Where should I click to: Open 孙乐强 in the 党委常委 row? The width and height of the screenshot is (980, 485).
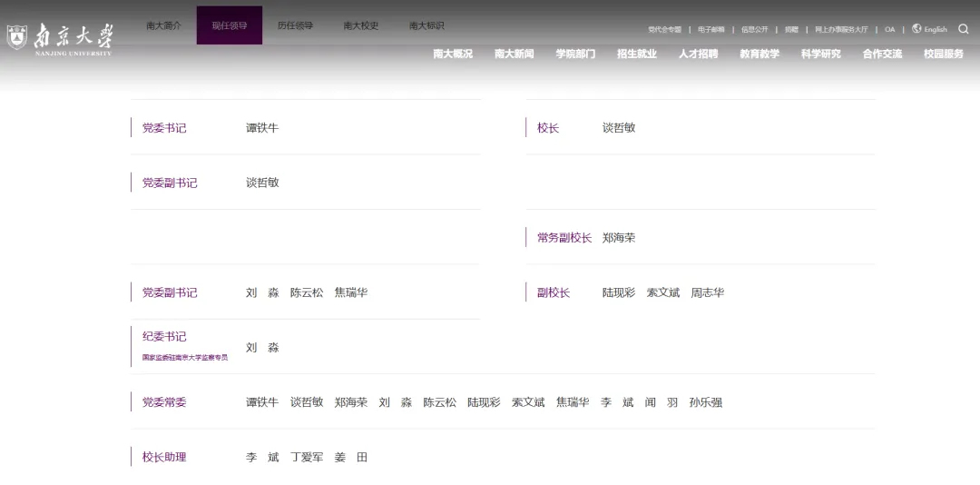click(x=706, y=402)
